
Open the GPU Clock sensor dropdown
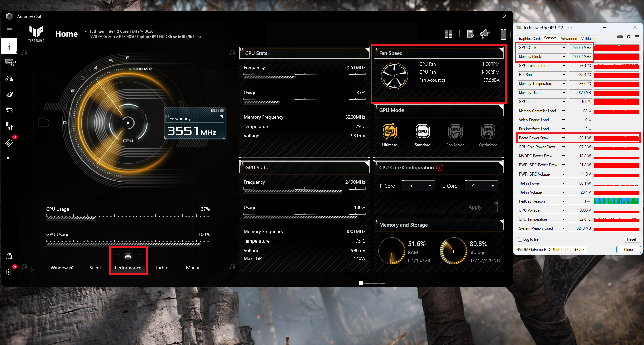(563, 48)
